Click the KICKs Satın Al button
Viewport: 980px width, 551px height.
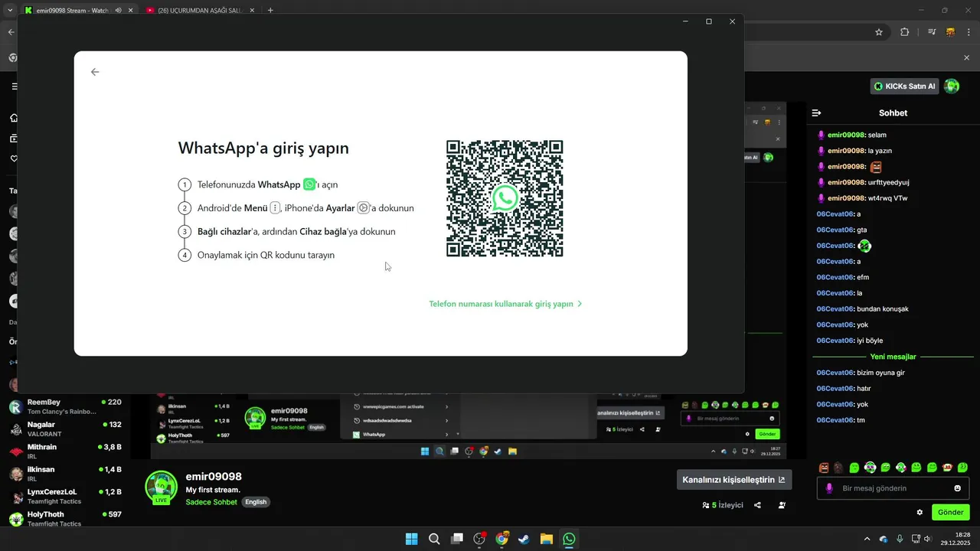point(905,86)
